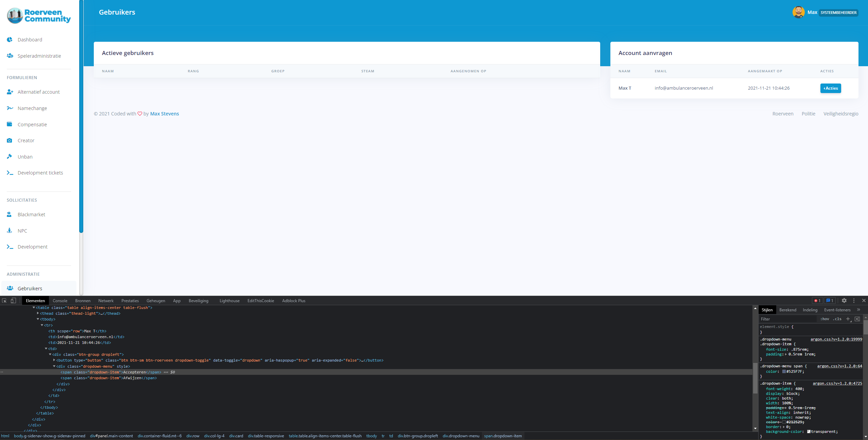This screenshot has height=440, width=868.
Task: Toggle :hov element state panel
Action: 824,319
